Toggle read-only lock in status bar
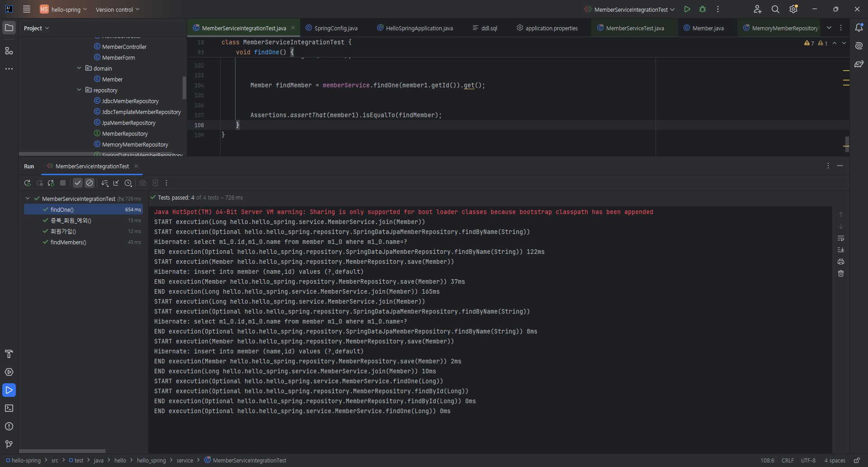The height and width of the screenshot is (467, 868). 857,460
